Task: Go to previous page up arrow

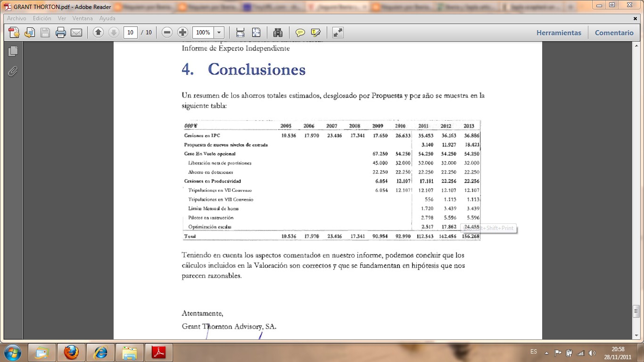Action: 98,33
